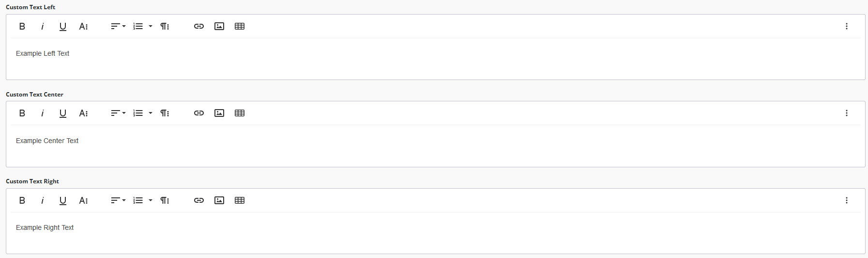The image size is (868, 258).
Task: Open text align dropdown in Custom Text Left
Action: coord(118,26)
